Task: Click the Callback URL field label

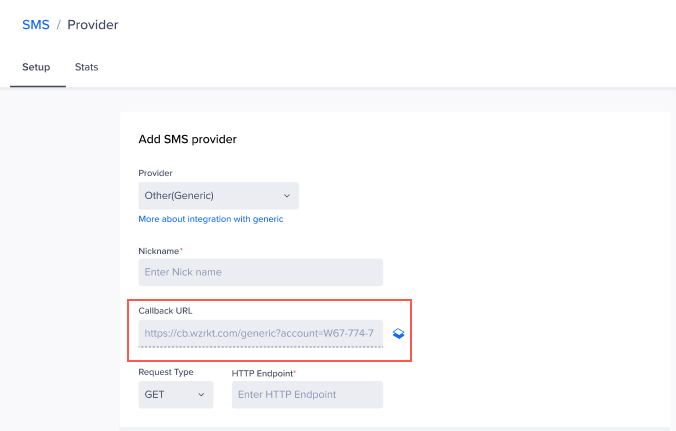Action: (165, 311)
